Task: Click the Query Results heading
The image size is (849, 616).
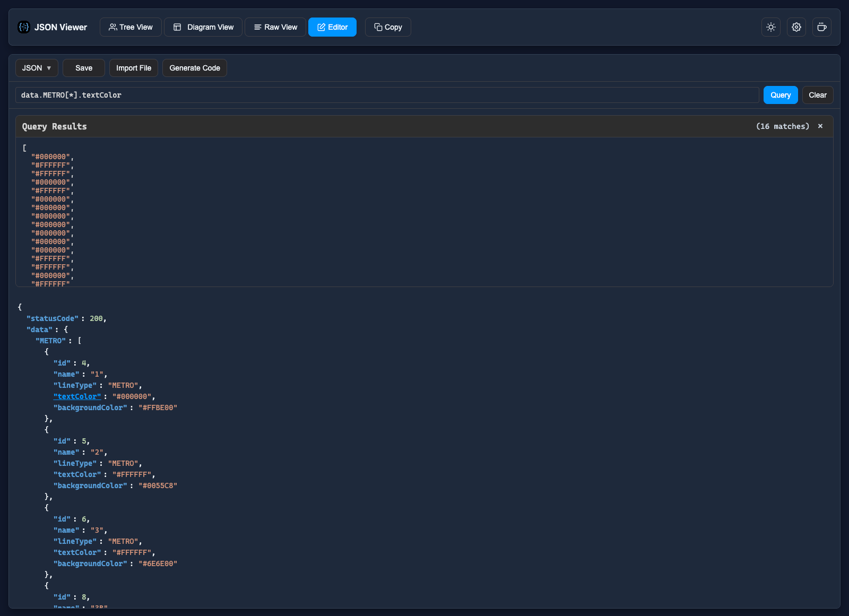Action: tap(54, 126)
